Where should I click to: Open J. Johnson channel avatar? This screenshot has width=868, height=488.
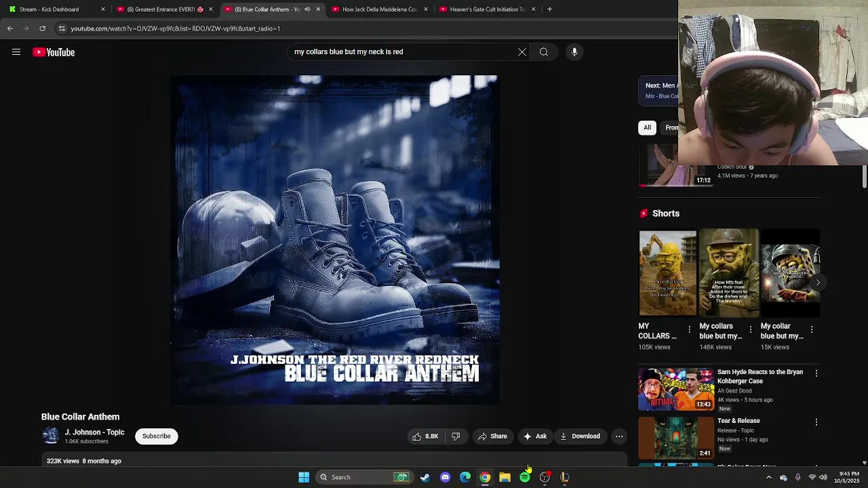click(51, 436)
